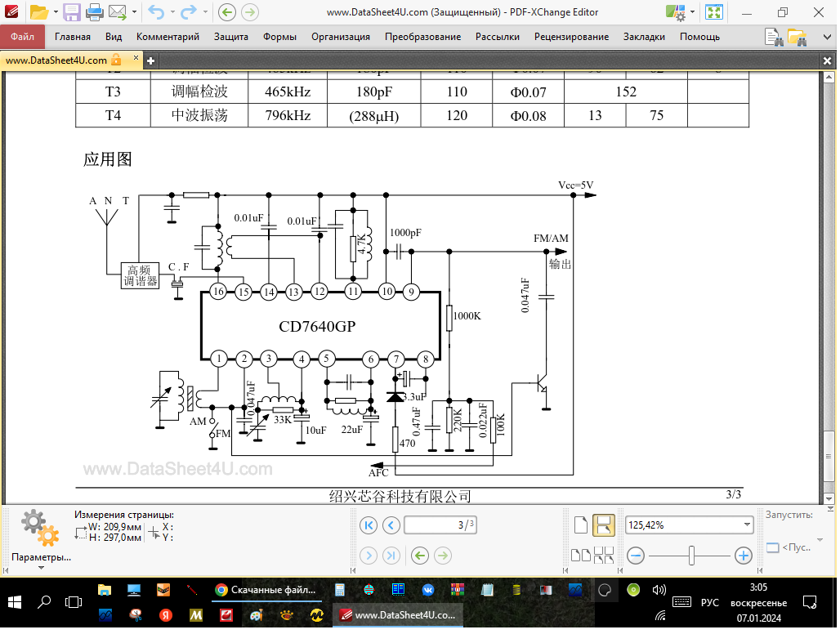The width and height of the screenshot is (840, 634).
Task: Open VK app from taskbar
Action: click(x=428, y=590)
